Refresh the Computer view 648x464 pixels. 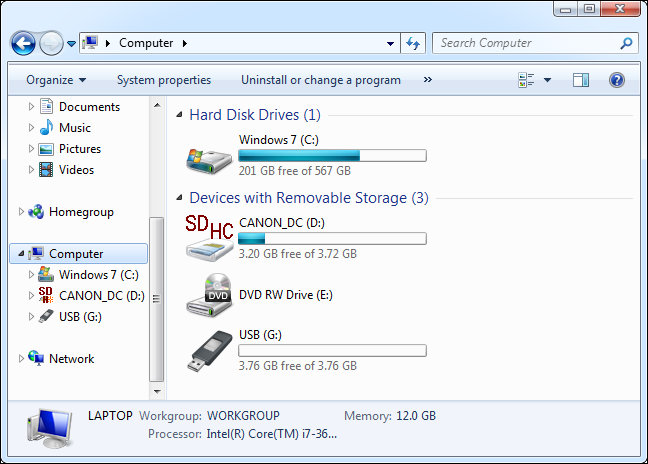(413, 43)
